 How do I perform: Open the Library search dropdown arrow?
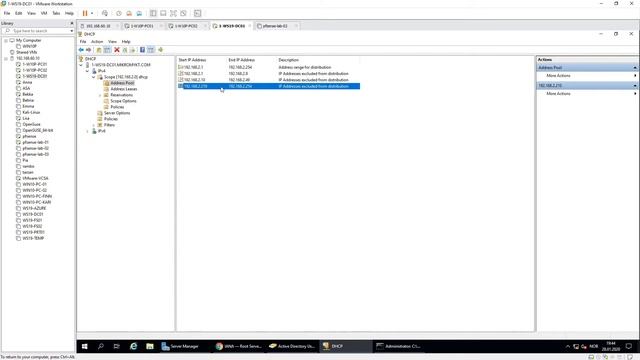tap(71, 31)
